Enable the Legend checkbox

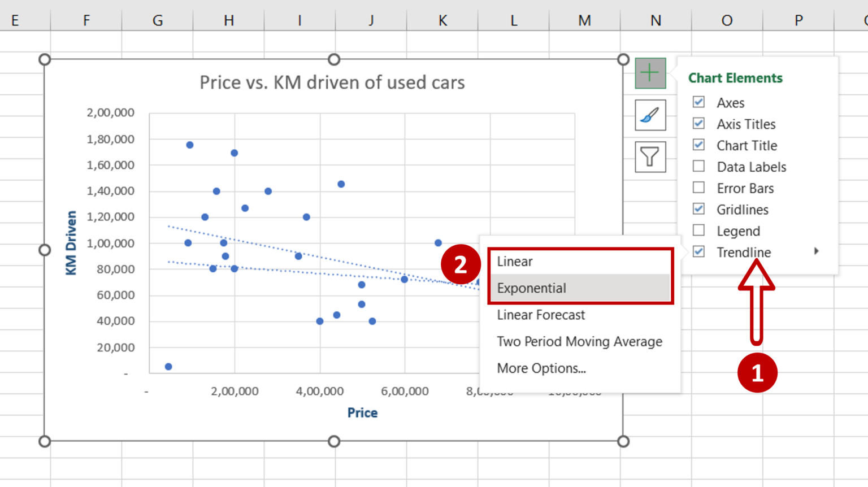point(698,230)
